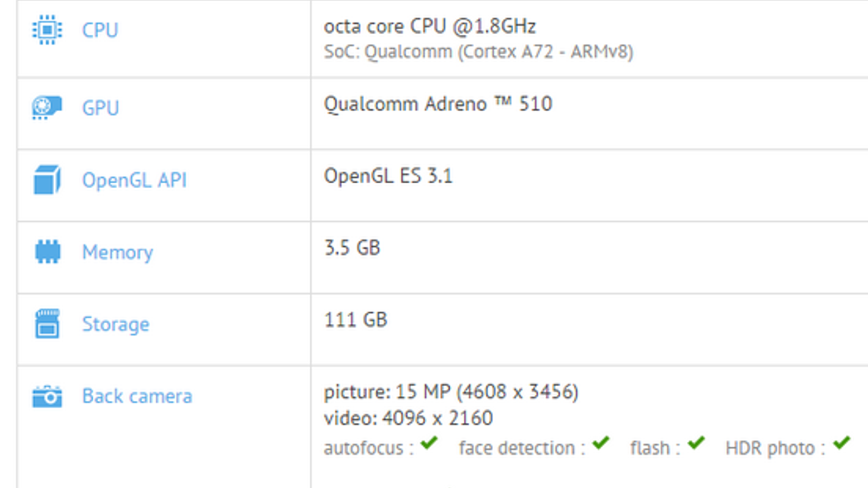Open the CPU label link
The width and height of the screenshot is (868, 488).
pyautogui.click(x=100, y=30)
